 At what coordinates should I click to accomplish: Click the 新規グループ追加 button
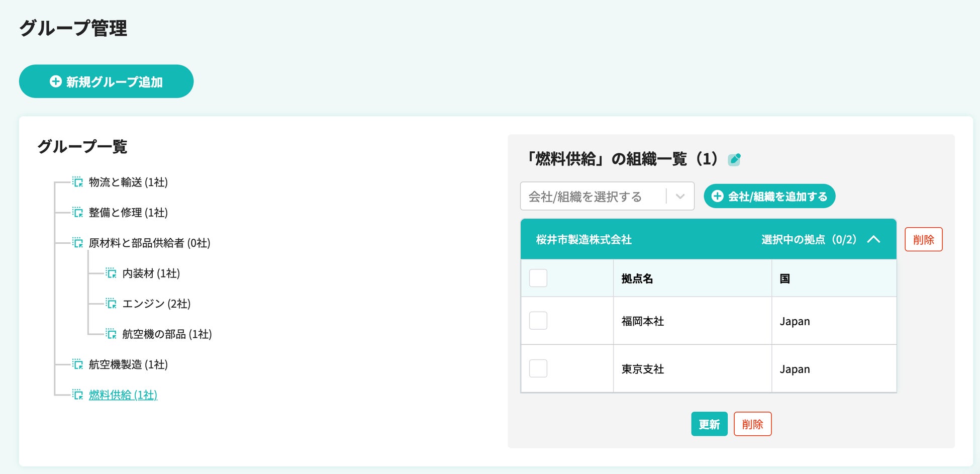(106, 81)
